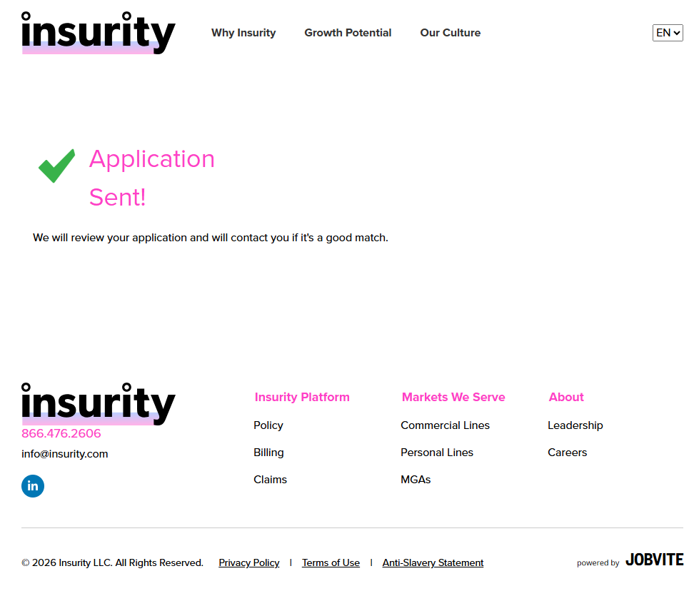
Task: Open the MGAs link
Action: [416, 480]
